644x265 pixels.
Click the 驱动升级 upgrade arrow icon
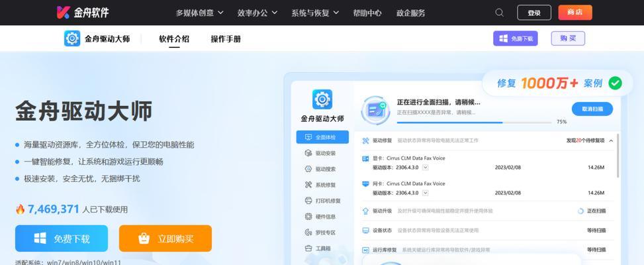pos(365,211)
